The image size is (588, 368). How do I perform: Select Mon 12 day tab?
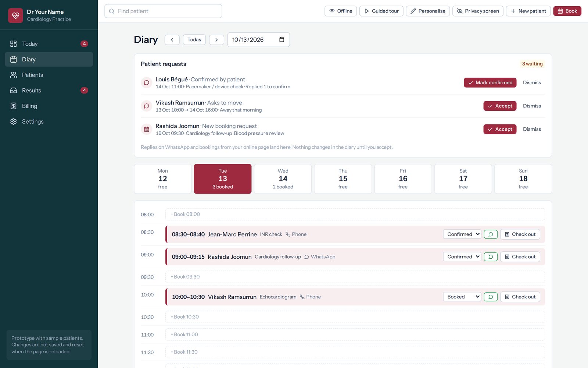[x=163, y=179]
